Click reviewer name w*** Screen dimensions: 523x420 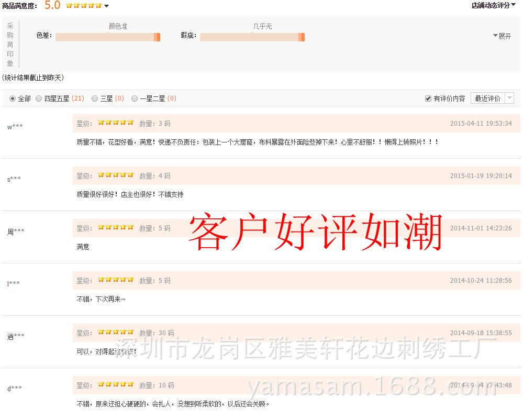click(15, 127)
